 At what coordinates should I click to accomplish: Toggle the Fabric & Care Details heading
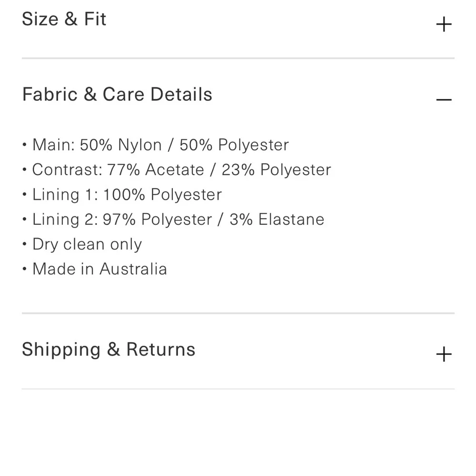[117, 94]
